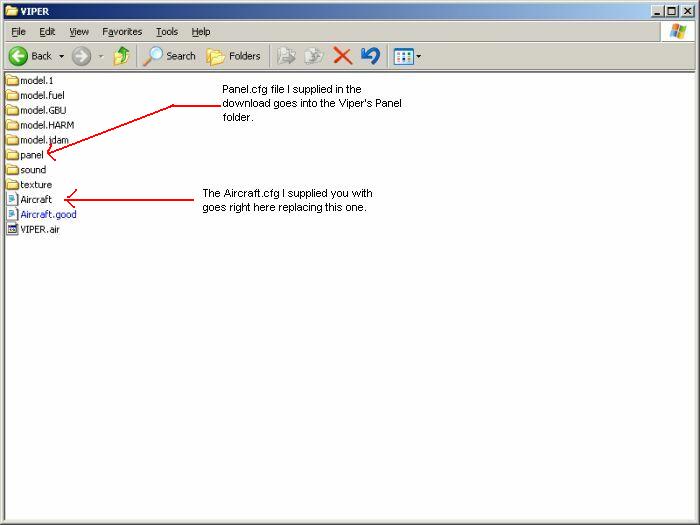Select the model.jdam folder icon
This screenshot has width=700, height=525.
[x=12, y=140]
